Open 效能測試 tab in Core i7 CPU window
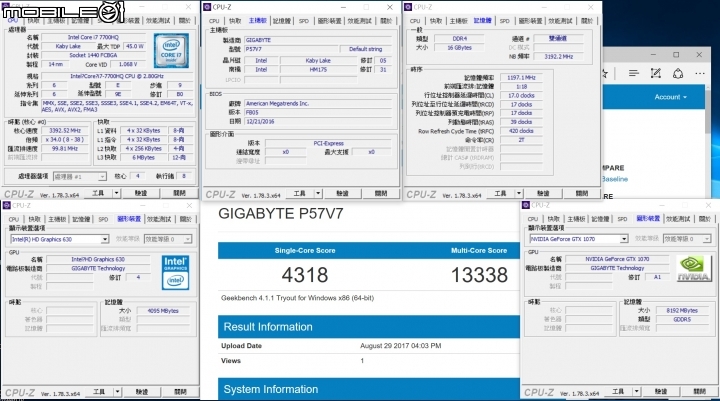 coord(158,21)
